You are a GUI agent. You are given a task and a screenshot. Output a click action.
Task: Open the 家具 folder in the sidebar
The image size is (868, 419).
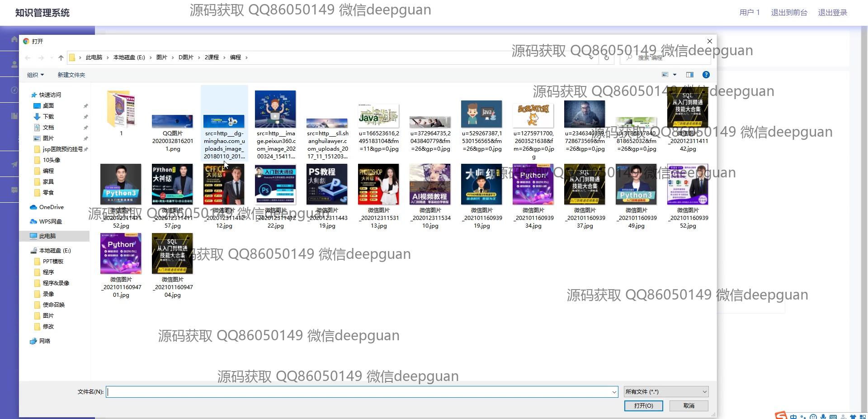[48, 181]
